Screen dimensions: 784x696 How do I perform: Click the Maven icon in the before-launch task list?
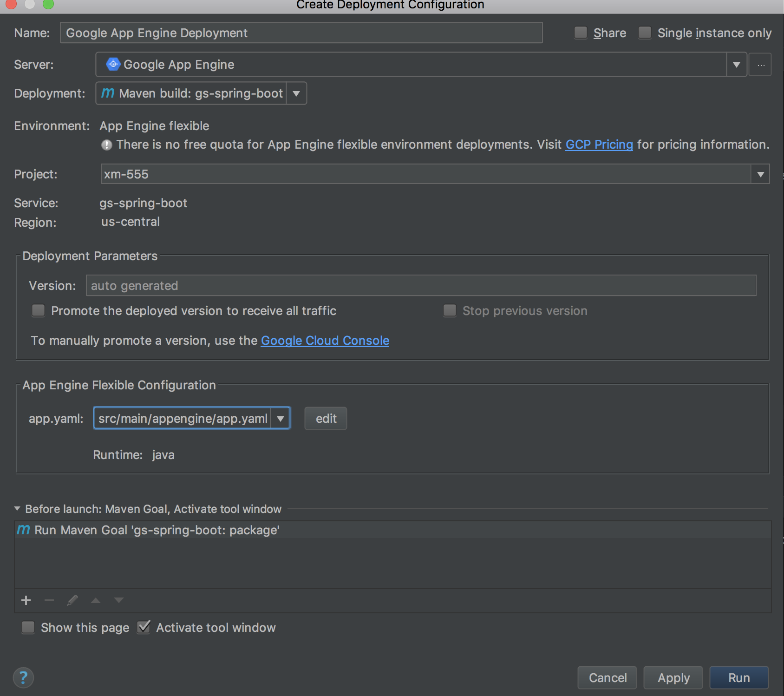click(x=23, y=530)
